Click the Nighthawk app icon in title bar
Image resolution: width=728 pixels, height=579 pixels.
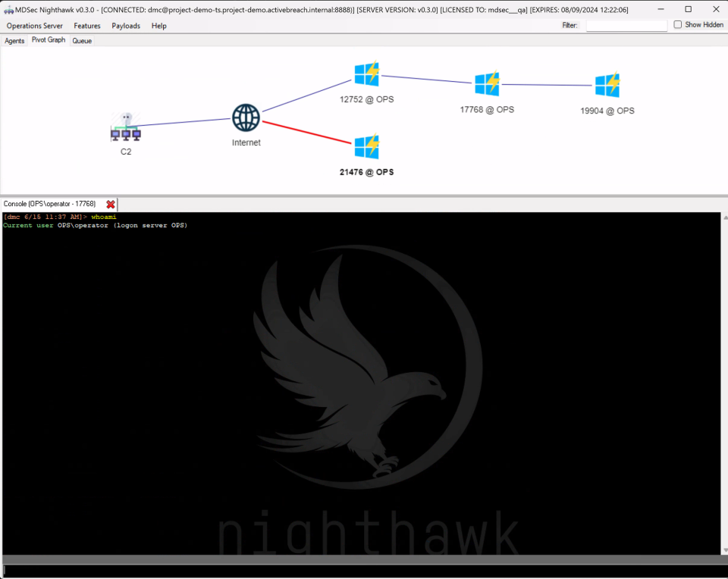(8, 9)
